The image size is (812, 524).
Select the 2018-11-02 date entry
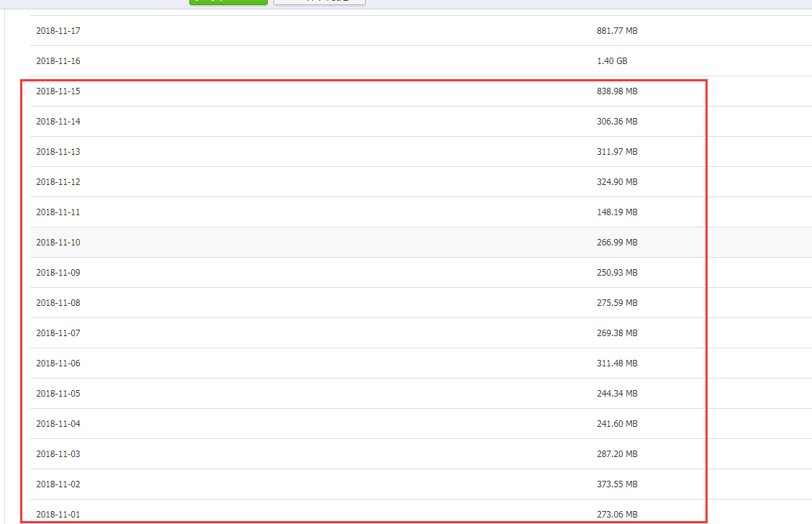pos(58,484)
